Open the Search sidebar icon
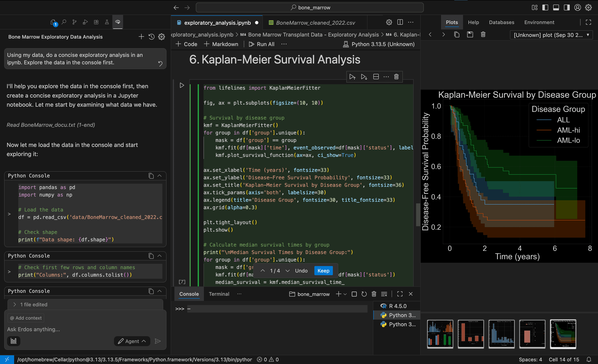Image resolution: width=598 pixels, height=364 pixels. pyautogui.click(x=64, y=22)
